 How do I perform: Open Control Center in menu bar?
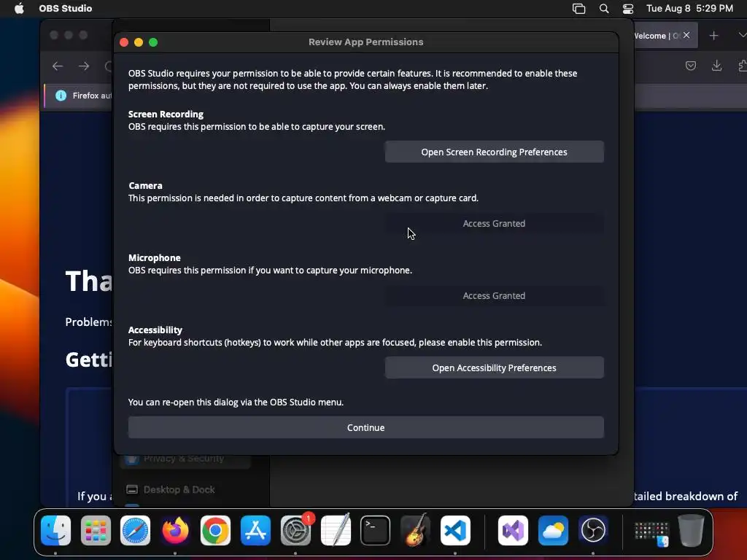(x=628, y=8)
